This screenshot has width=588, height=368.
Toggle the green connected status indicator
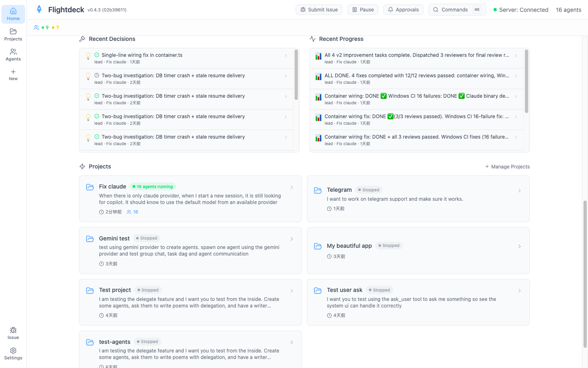494,9
